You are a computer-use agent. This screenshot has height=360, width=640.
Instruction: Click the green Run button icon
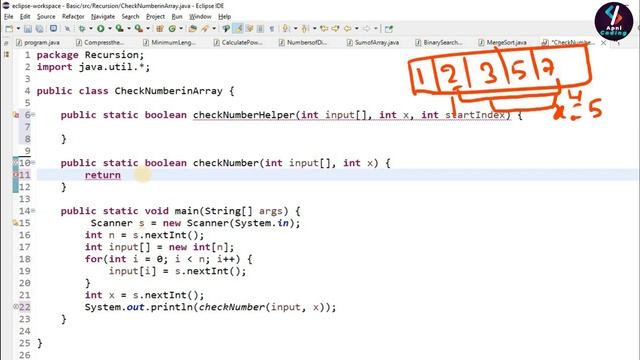(x=100, y=29)
